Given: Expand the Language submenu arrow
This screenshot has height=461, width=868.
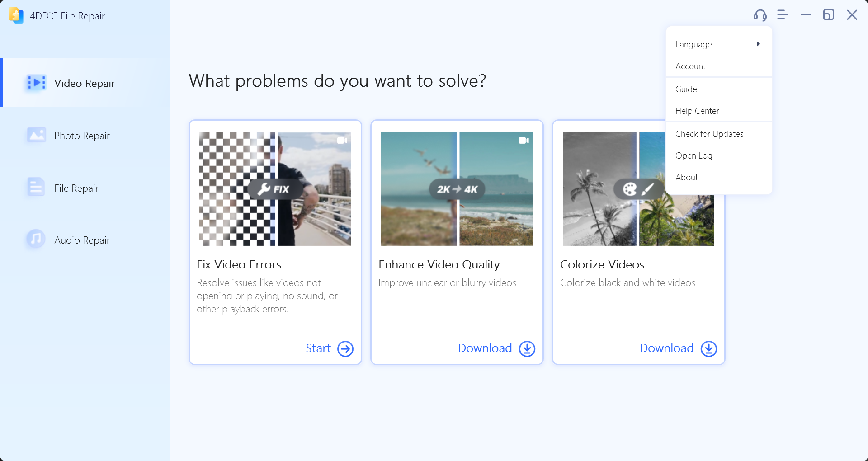Looking at the screenshot, I should point(758,44).
